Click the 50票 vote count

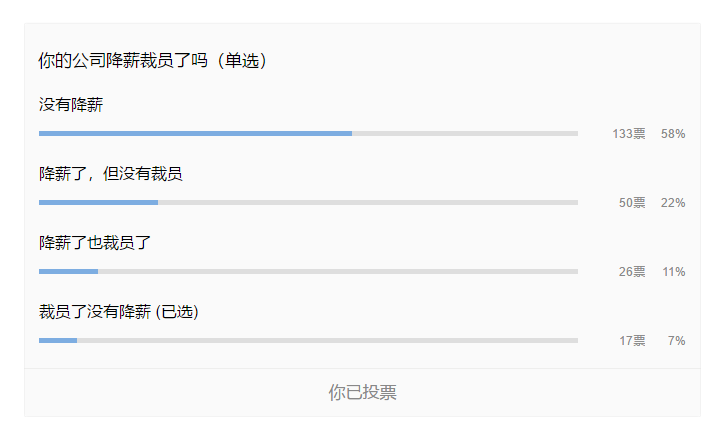(x=632, y=202)
